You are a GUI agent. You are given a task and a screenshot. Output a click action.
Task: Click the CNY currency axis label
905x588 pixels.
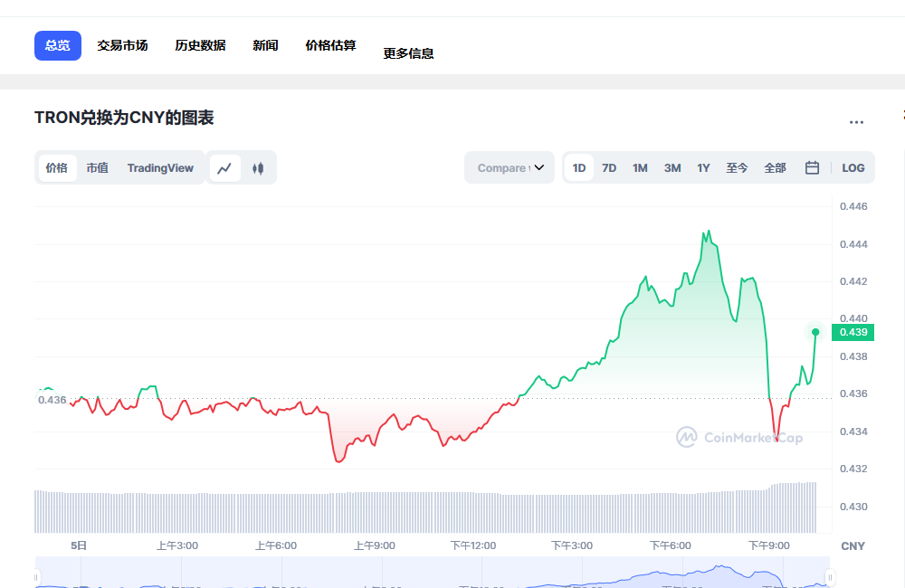point(853,545)
